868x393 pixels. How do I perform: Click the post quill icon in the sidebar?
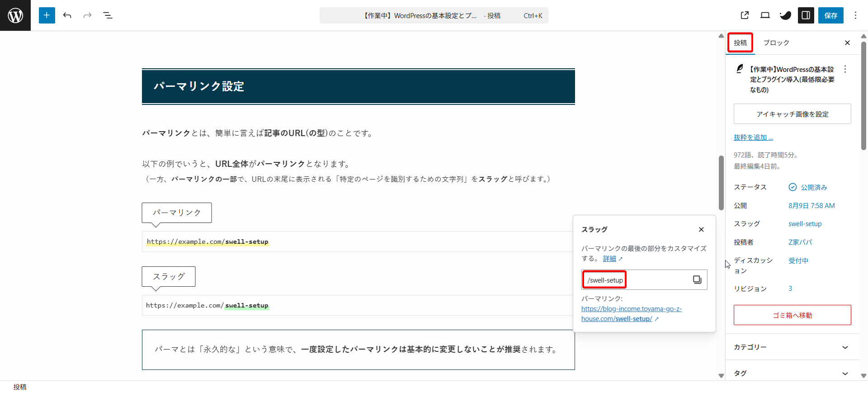click(740, 69)
